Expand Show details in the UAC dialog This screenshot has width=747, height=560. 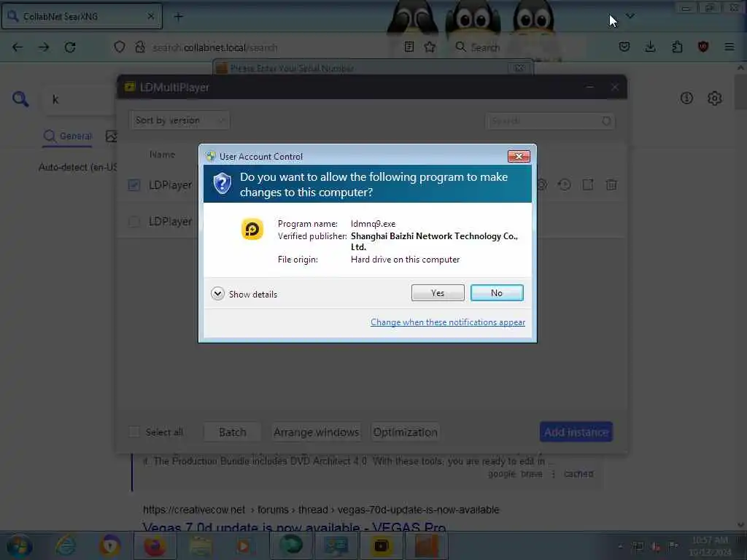[x=244, y=294]
